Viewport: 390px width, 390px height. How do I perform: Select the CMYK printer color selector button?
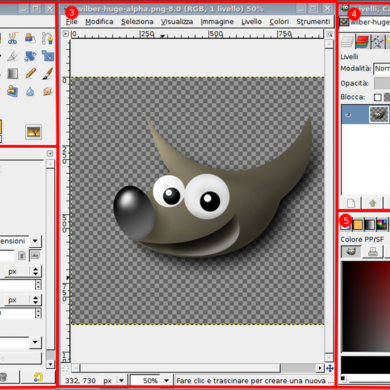coord(373,252)
